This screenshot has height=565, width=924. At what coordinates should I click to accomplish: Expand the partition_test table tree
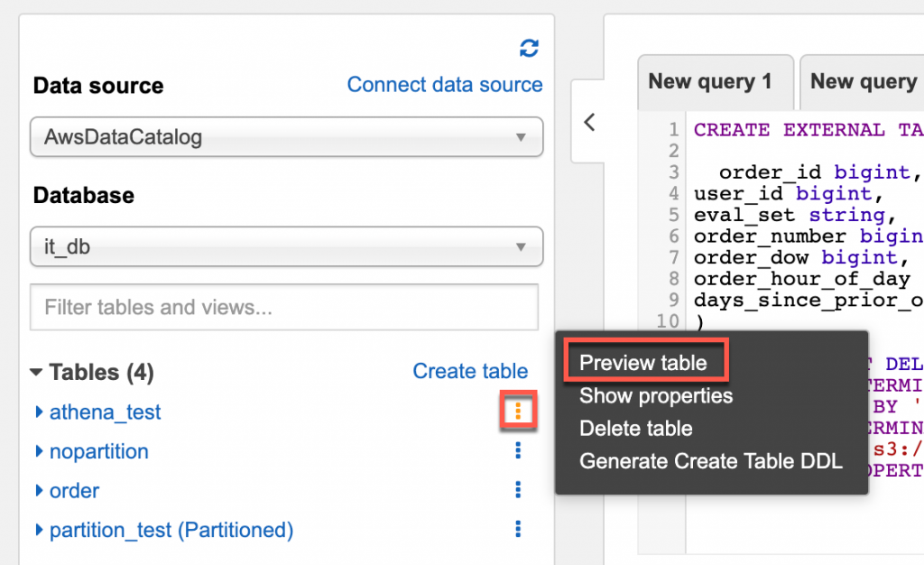tap(39, 530)
